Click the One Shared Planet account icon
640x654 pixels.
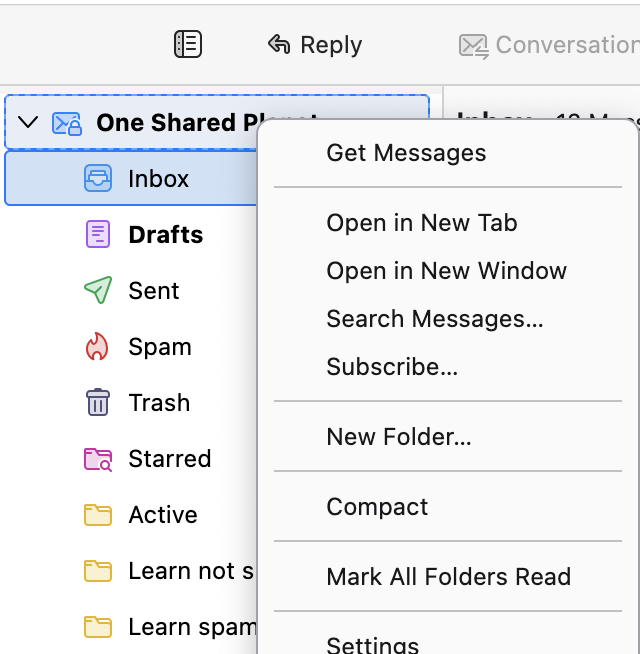tap(66, 123)
